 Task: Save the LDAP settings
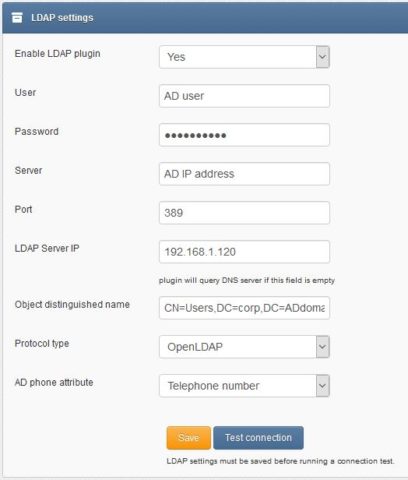pyautogui.click(x=189, y=438)
